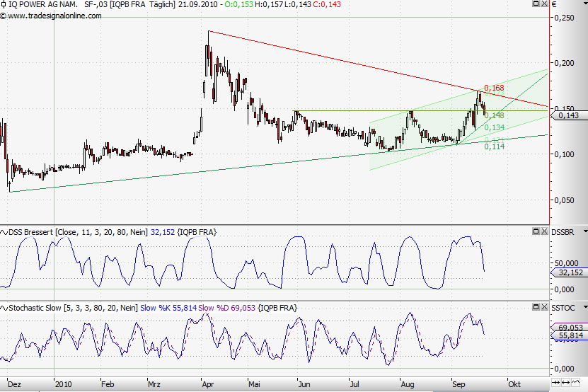The height and width of the screenshot is (392, 588).
Task: Click the Apr time axis label
Action: (x=208, y=384)
